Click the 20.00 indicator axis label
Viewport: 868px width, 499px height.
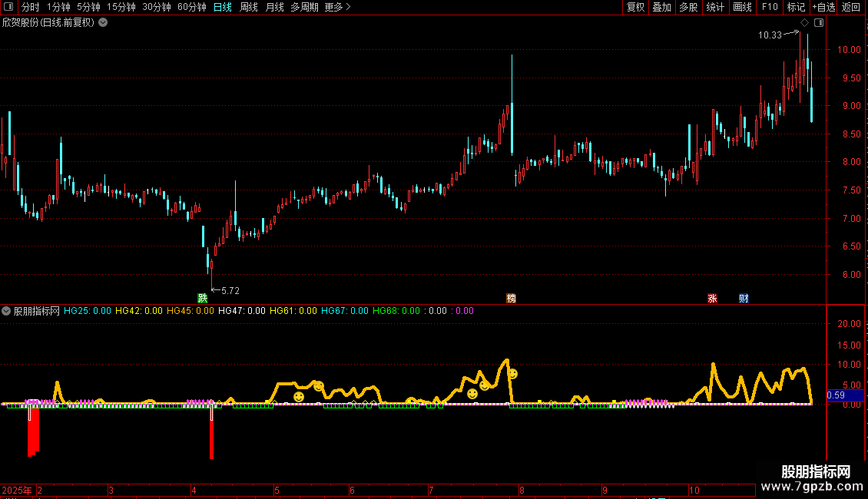pyautogui.click(x=849, y=324)
